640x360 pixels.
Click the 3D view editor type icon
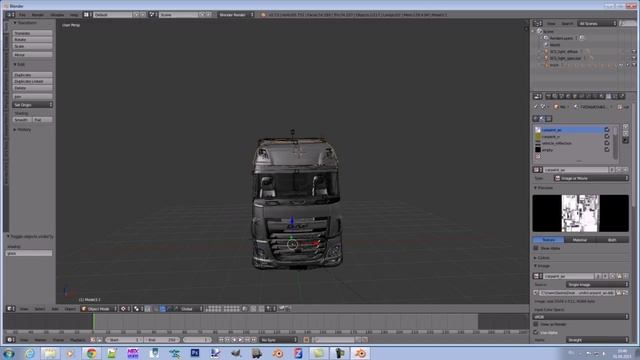[x=11, y=309]
